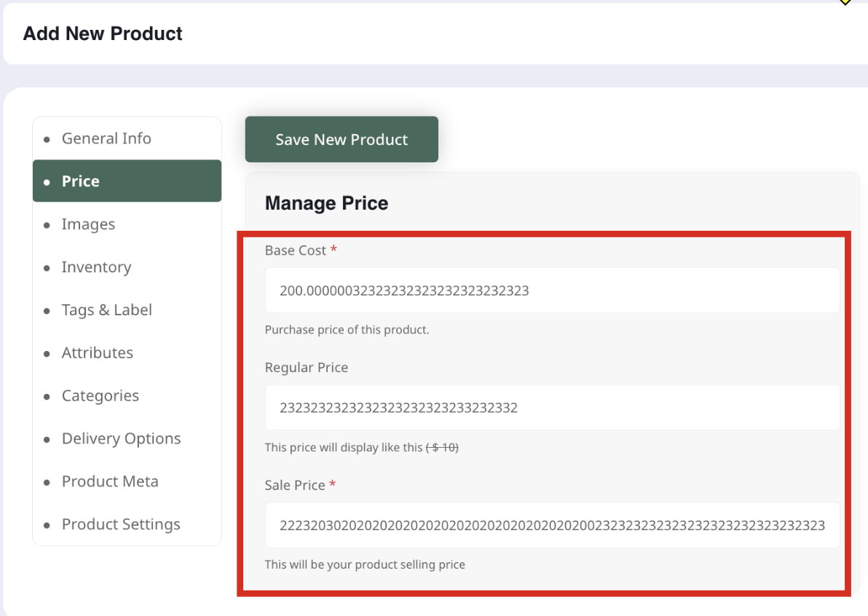Click the Add New Product page title
Viewport: 868px width, 616px height.
coord(103,33)
